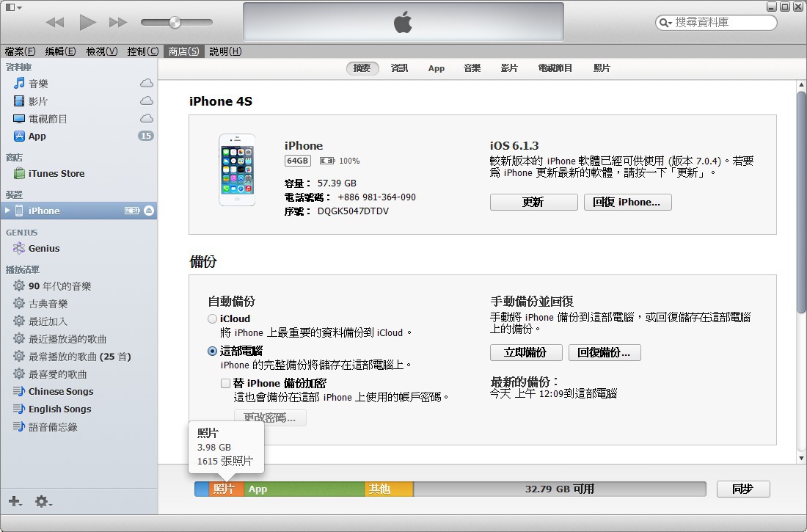The image size is (807, 532).
Task: Click the volume slider knob
Action: (175, 22)
